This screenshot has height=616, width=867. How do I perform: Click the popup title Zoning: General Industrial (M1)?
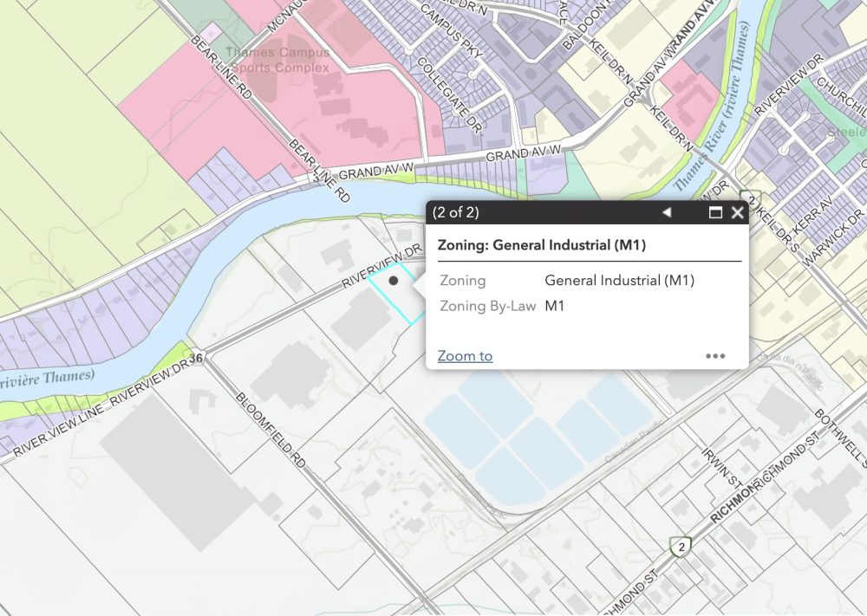pos(541,245)
